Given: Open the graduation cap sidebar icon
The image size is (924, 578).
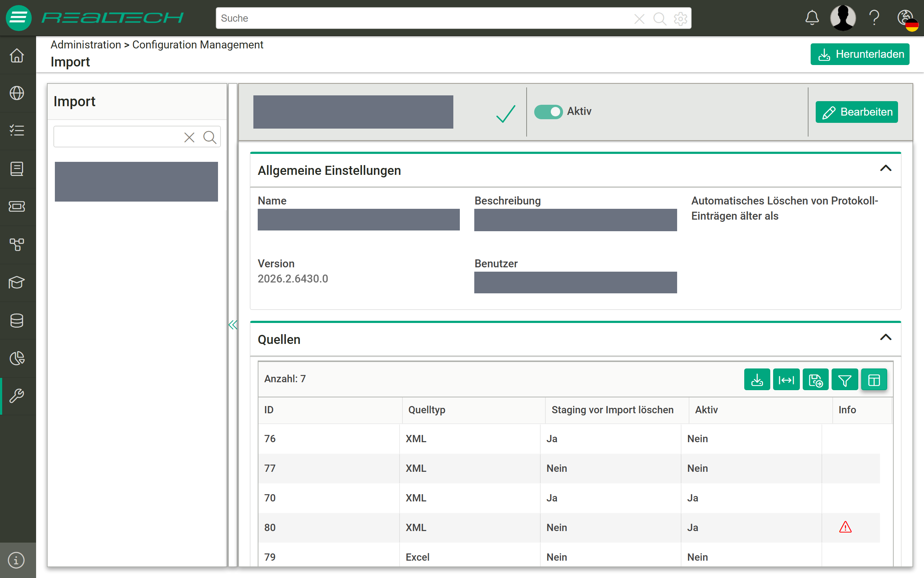Looking at the screenshot, I should [17, 282].
